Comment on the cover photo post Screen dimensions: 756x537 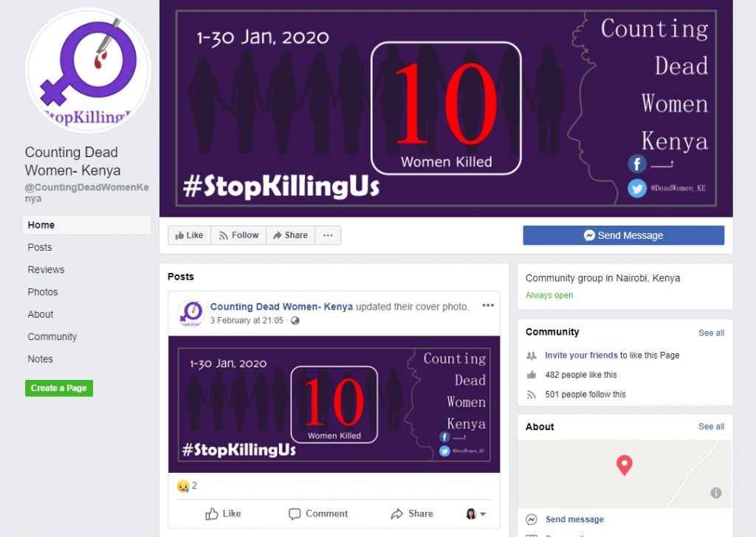click(318, 514)
